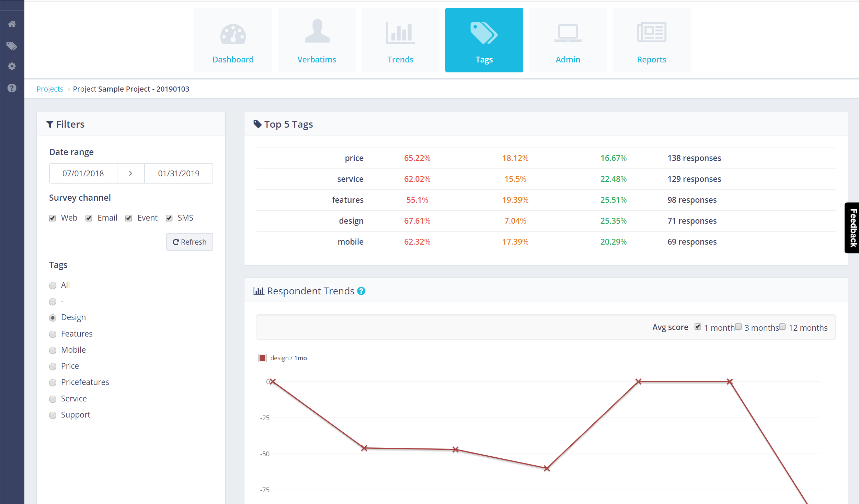Click the Admin laptop icon
Screen dimensions: 859x504
pyautogui.click(x=568, y=33)
